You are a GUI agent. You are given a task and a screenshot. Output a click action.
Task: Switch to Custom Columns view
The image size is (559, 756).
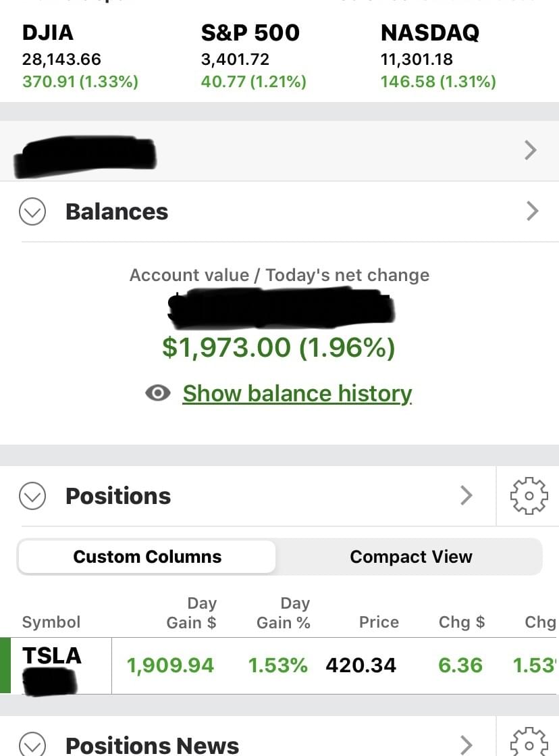tap(147, 557)
